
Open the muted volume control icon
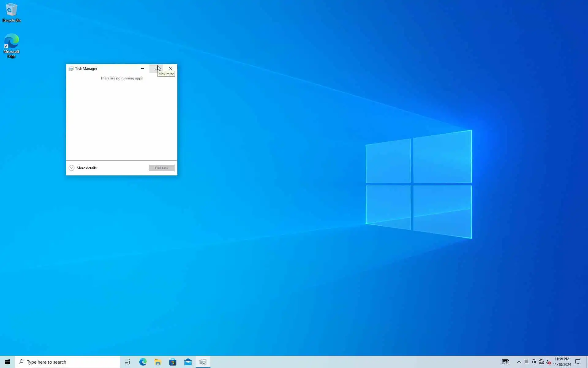(548, 362)
